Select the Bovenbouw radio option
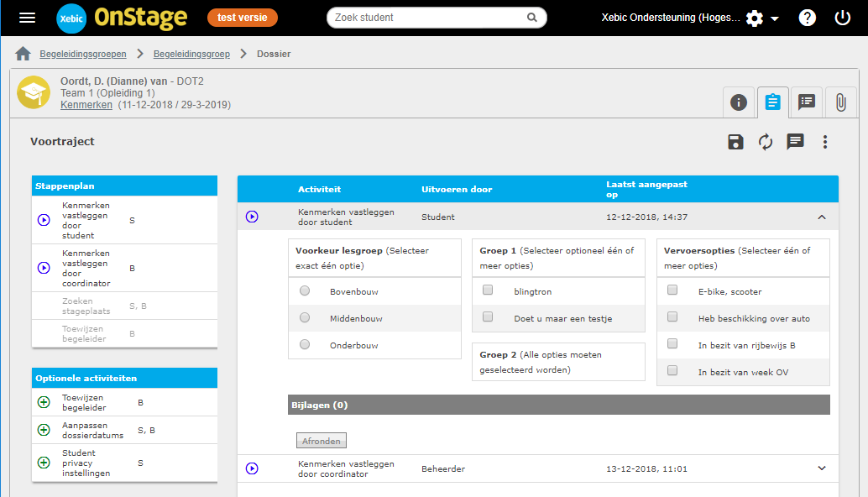This screenshot has width=868, height=497. point(305,290)
